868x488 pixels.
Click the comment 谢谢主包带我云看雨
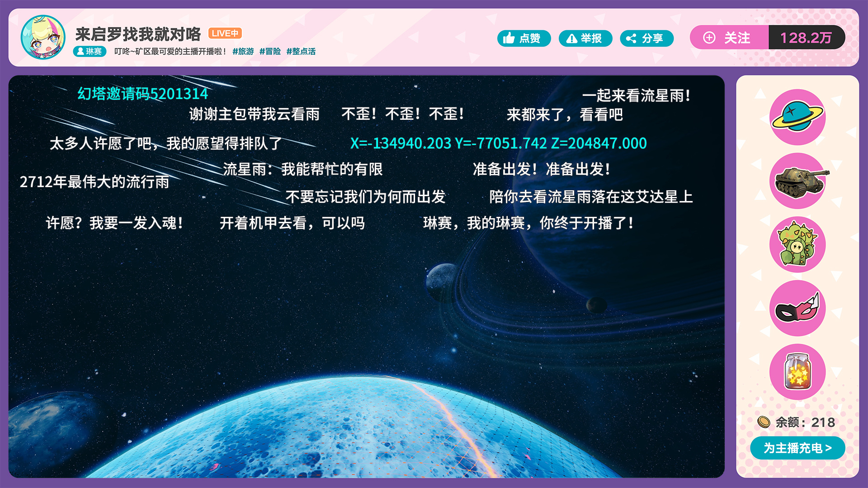[255, 114]
